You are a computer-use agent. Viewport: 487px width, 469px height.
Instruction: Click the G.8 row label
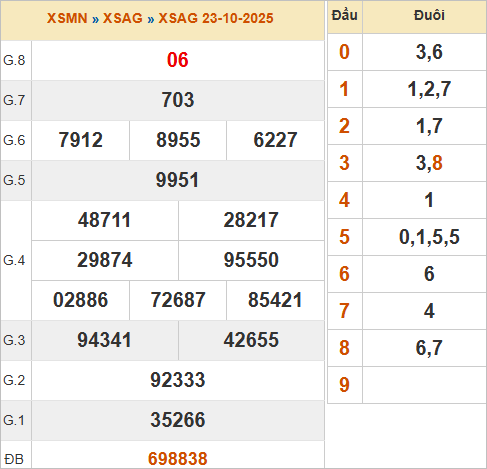tap(14, 60)
